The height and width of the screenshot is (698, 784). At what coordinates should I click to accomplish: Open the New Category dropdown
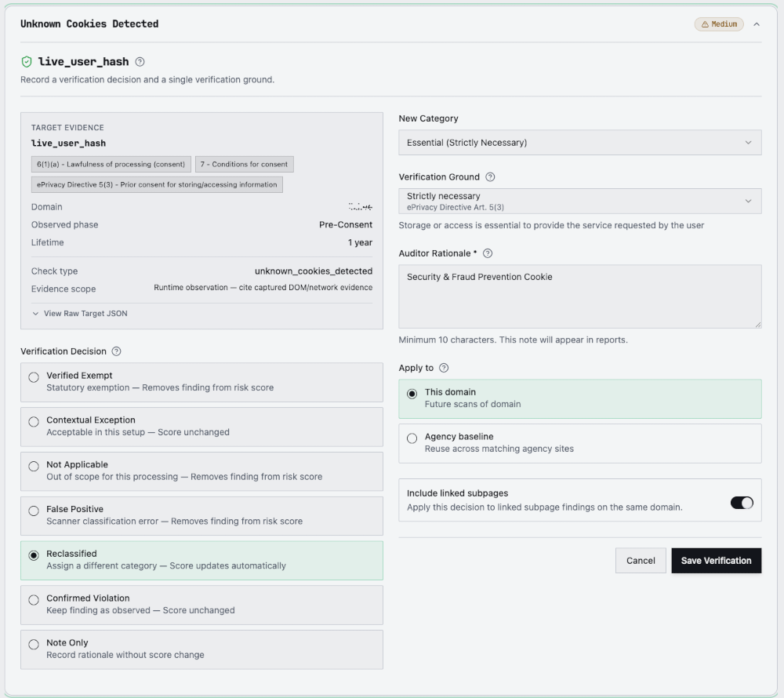(580, 143)
